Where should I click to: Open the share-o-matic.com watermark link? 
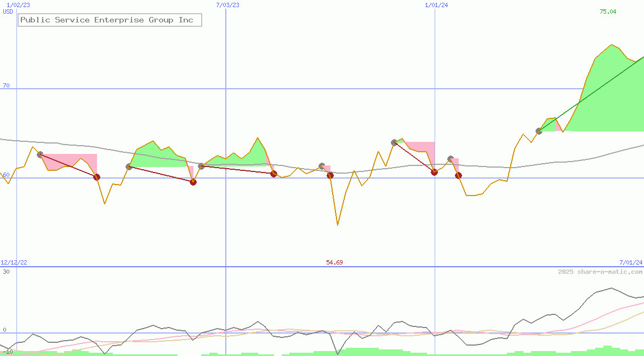600,272
